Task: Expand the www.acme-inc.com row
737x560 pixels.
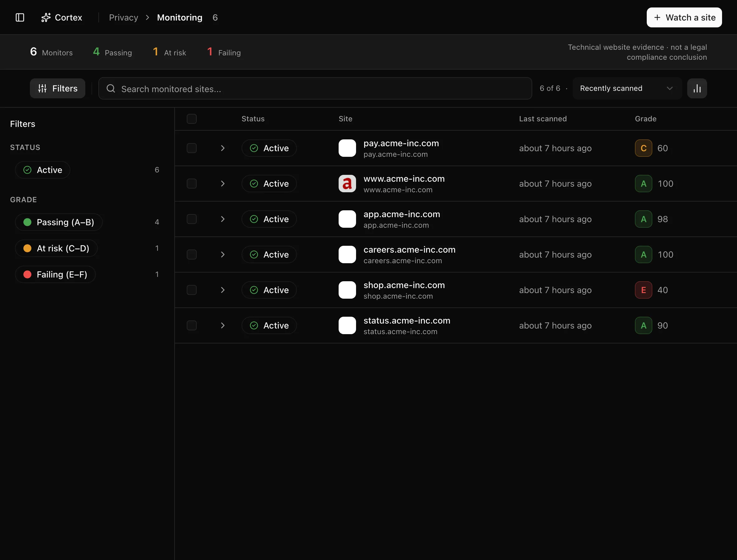Action: pos(223,184)
